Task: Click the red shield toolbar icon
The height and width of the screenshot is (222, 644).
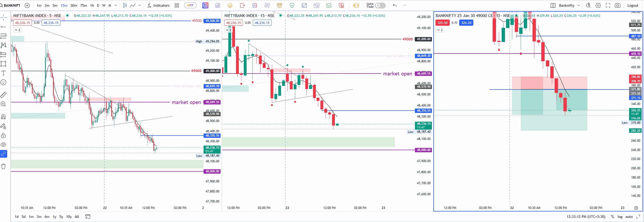Action: tap(341, 5)
